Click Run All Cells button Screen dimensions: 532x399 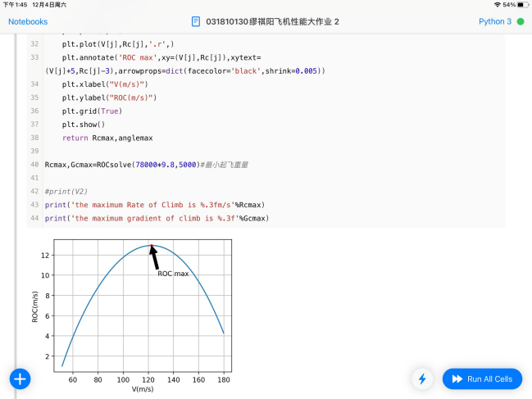(x=482, y=379)
